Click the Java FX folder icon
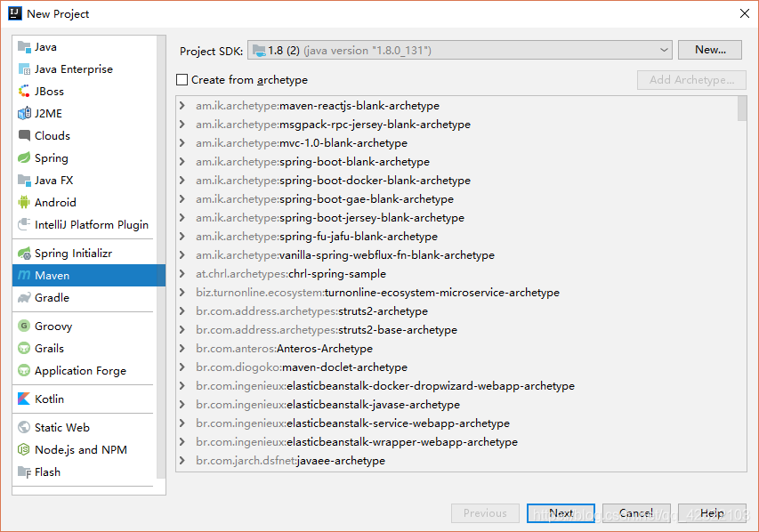759x532 pixels. 24,180
